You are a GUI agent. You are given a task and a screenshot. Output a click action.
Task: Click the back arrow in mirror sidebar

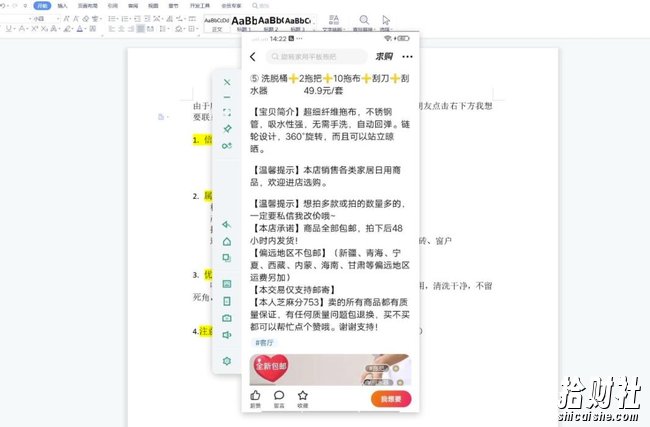pos(226,225)
